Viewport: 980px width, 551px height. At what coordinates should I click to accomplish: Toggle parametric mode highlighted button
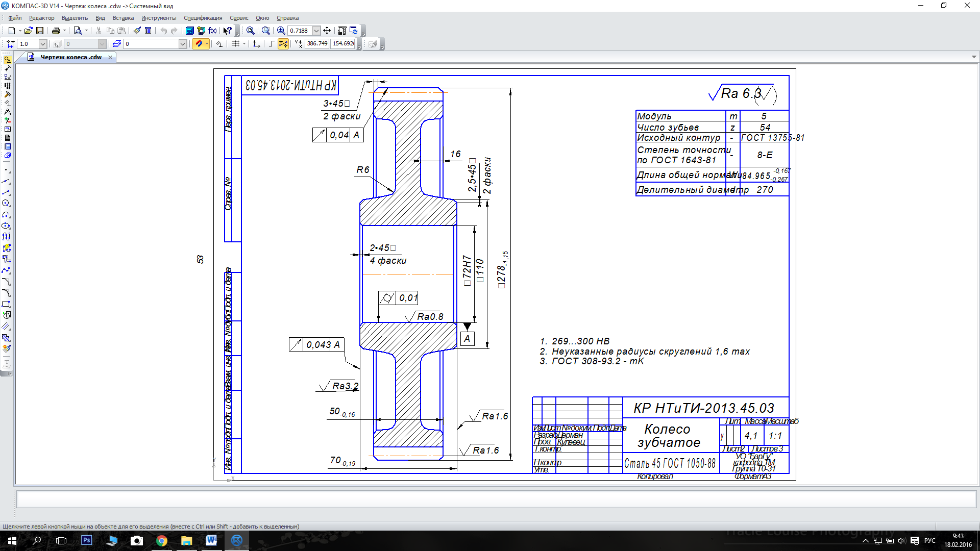coord(283,44)
